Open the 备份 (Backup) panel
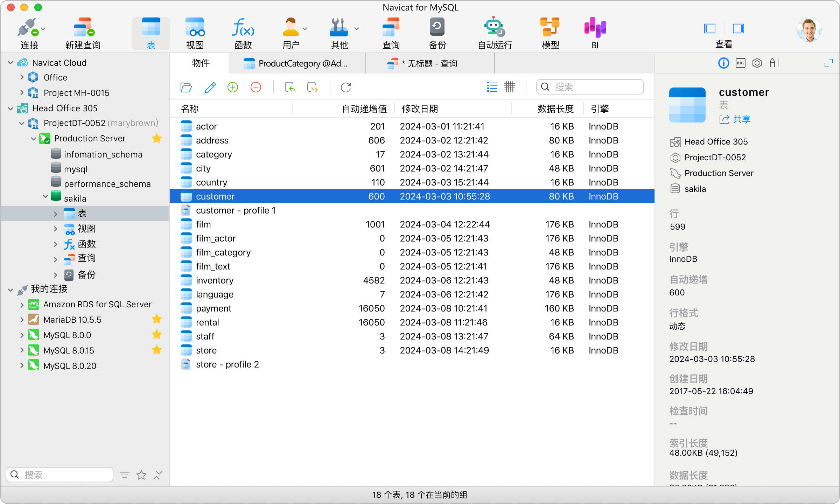The height and width of the screenshot is (504, 840). (437, 32)
